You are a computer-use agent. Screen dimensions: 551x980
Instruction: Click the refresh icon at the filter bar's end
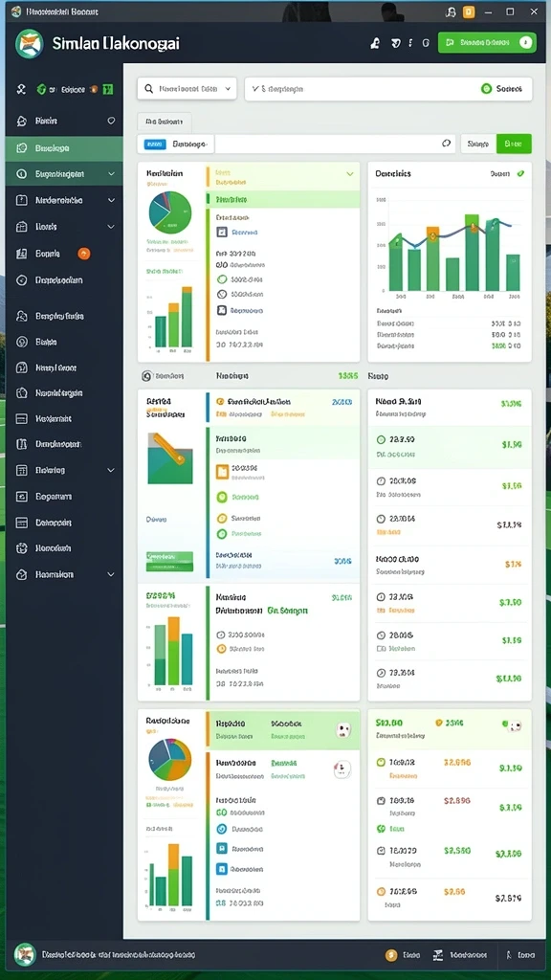pyautogui.click(x=446, y=144)
